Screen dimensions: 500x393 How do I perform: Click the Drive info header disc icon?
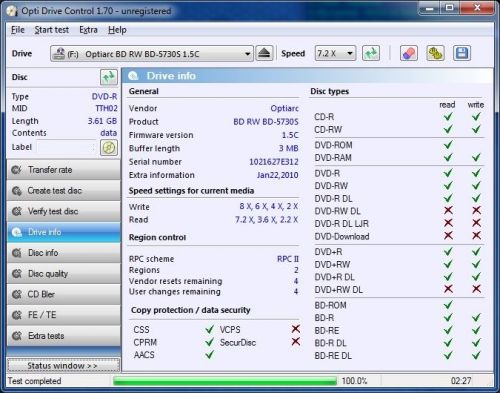point(133,76)
